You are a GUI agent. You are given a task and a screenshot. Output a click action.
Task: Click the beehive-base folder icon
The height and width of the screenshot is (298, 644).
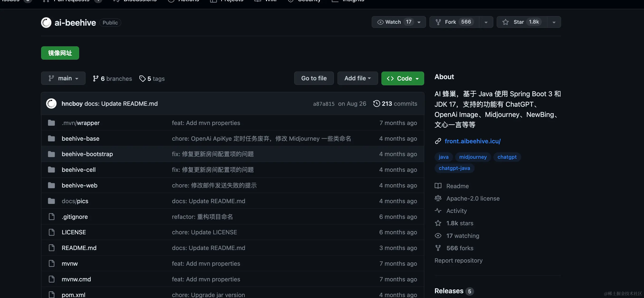pos(52,139)
